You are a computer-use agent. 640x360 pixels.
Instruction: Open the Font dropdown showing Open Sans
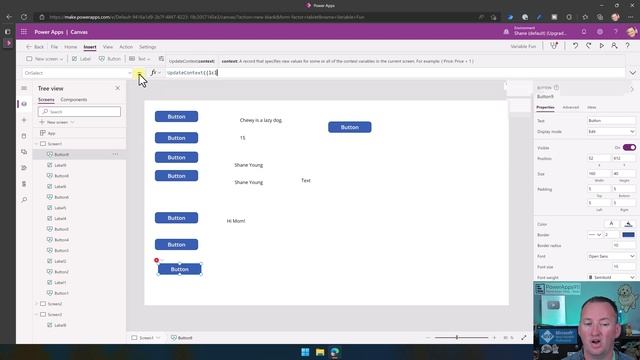click(x=611, y=256)
